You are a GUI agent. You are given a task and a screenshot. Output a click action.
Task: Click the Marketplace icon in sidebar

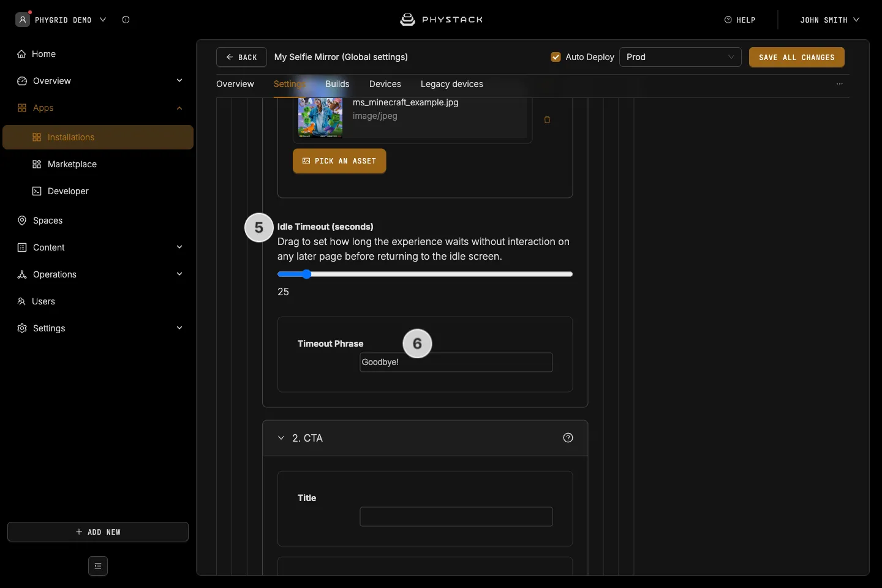coord(37,164)
